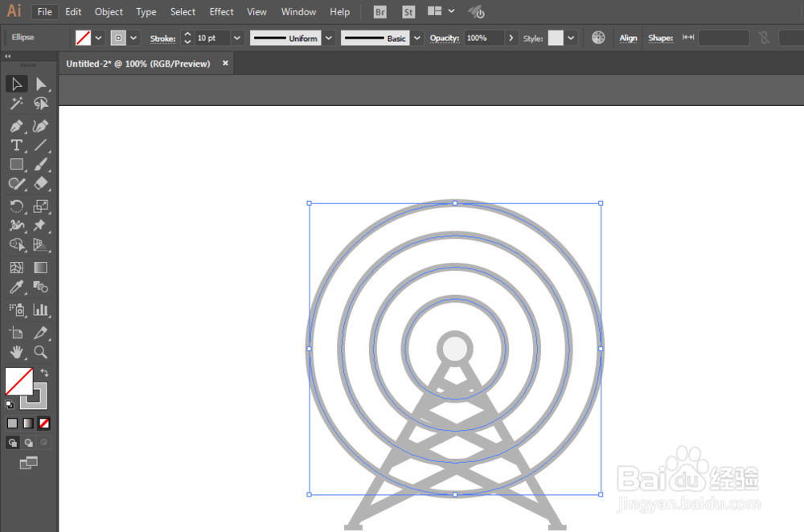
Task: Select the Mesh tool
Action: click(x=16, y=268)
